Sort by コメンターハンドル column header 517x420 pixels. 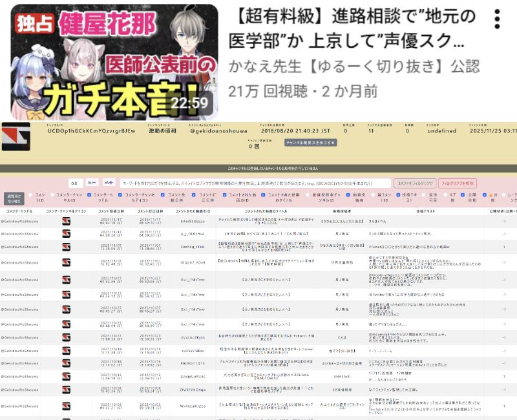tap(22, 211)
